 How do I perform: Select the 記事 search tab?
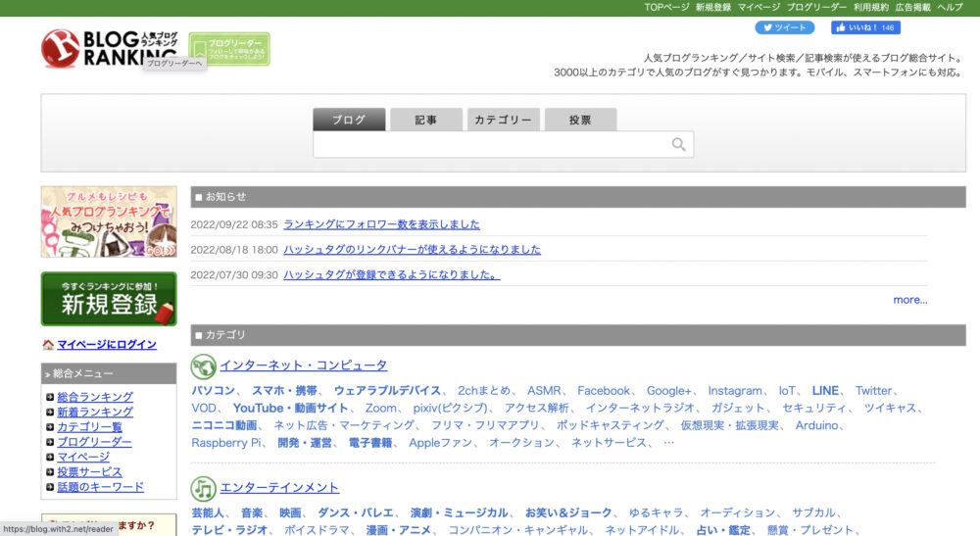coord(426,120)
